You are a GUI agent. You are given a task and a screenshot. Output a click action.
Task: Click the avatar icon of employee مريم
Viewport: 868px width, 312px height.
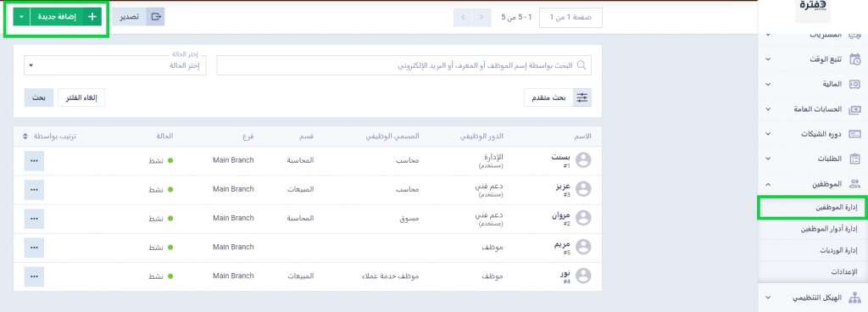pos(583,247)
